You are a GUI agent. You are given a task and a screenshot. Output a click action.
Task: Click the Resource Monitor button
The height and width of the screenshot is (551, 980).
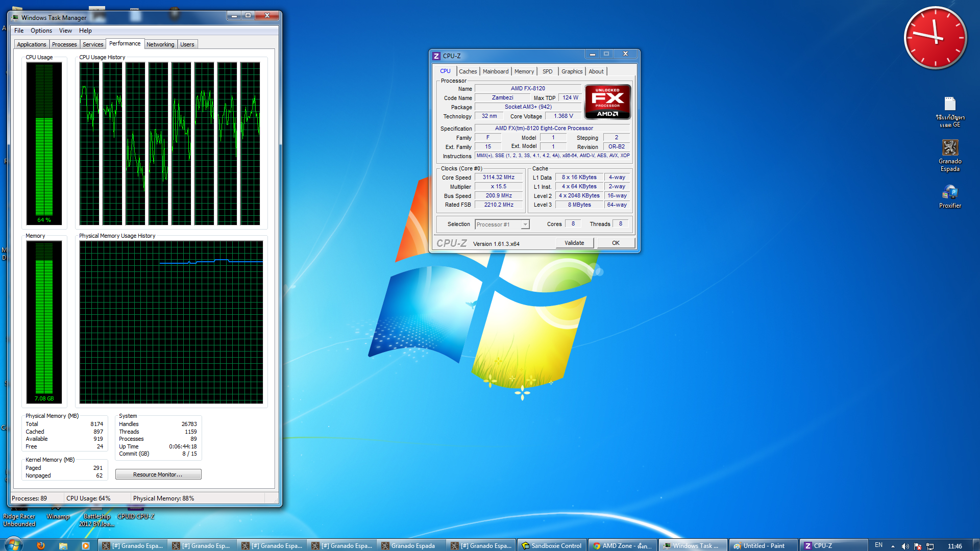pyautogui.click(x=158, y=474)
